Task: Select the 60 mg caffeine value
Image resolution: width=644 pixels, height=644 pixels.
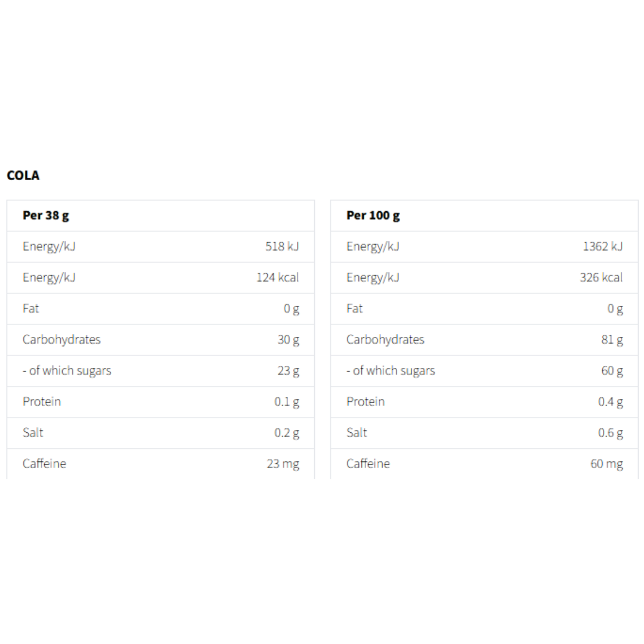Action: (x=606, y=463)
